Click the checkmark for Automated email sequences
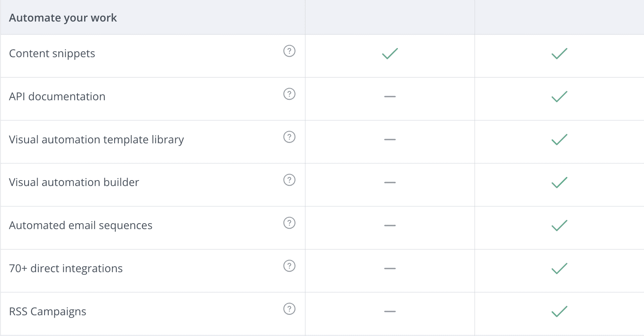 click(559, 226)
